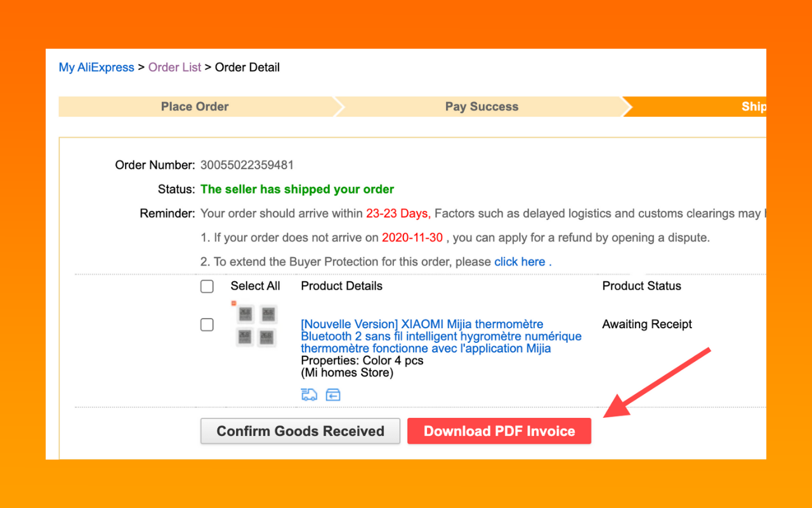Image resolution: width=812 pixels, height=508 pixels.
Task: Check the thermometer product row checkbox
Action: pyautogui.click(x=207, y=324)
